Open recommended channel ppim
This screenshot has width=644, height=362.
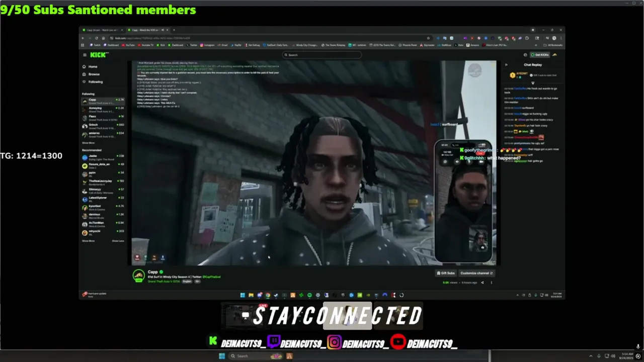click(x=103, y=174)
